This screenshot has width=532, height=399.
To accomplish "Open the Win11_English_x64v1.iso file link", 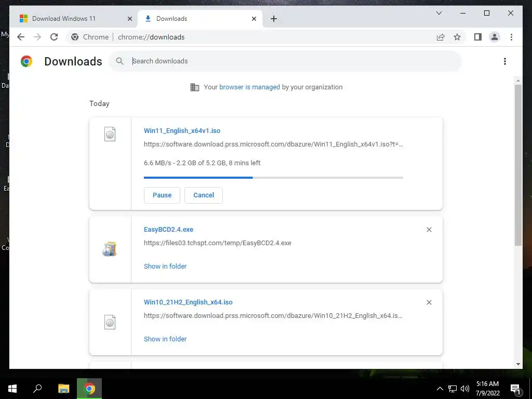I will click(x=182, y=130).
